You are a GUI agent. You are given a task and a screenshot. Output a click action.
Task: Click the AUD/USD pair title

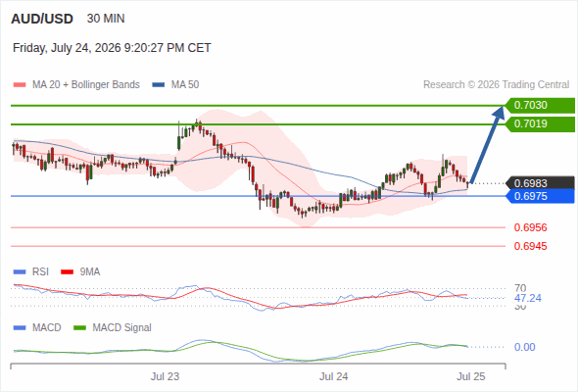(42, 19)
